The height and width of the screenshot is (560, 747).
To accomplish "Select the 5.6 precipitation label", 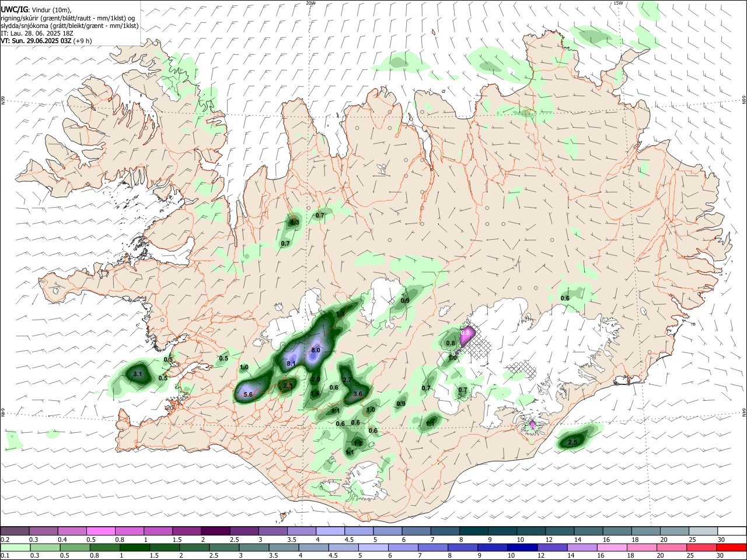I will click(x=247, y=395).
